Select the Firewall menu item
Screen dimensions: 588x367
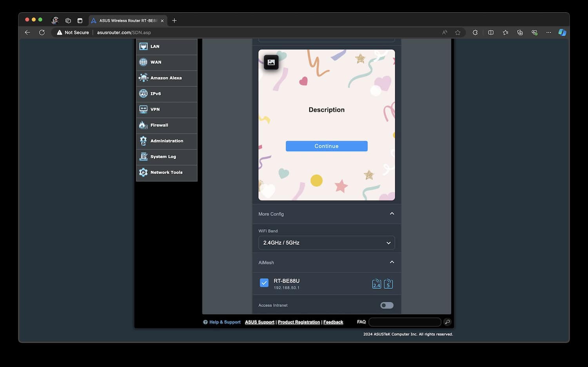[x=167, y=125]
